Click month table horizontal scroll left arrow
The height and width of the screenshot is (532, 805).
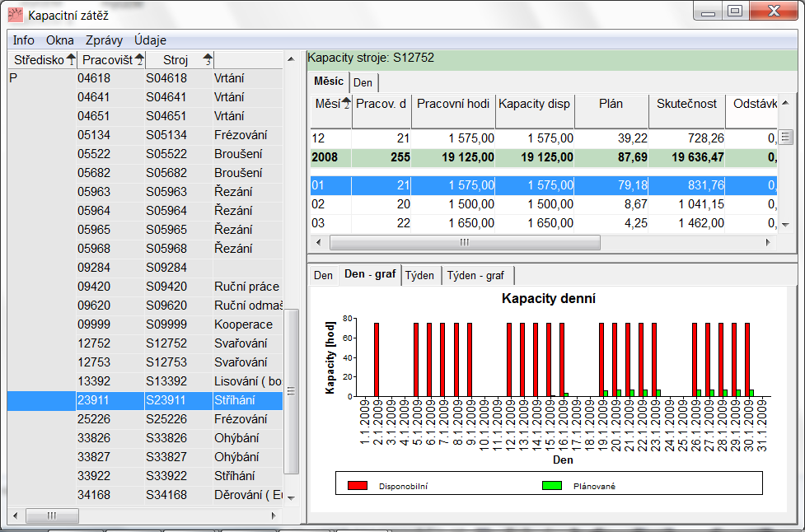318,242
